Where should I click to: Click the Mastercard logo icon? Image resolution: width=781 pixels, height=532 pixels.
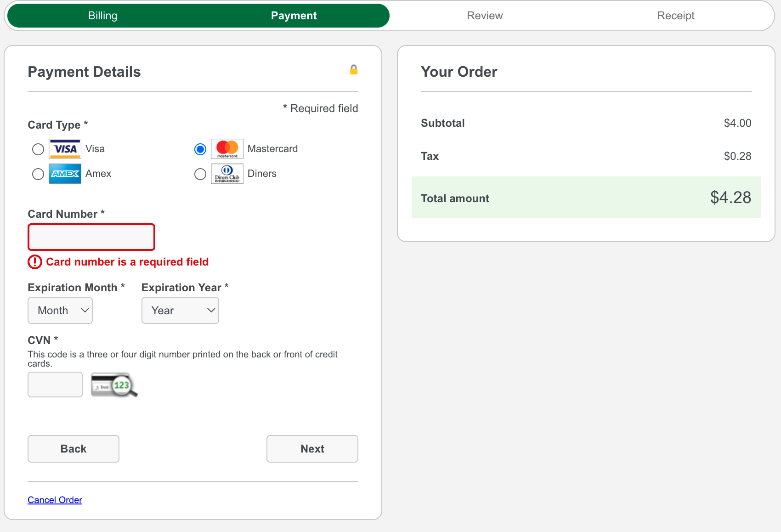click(x=227, y=149)
